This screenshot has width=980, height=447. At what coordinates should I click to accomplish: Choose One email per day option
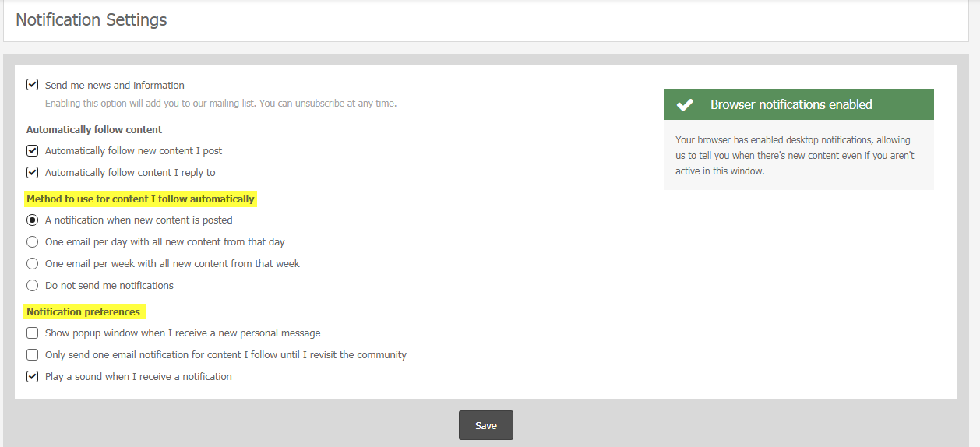[x=33, y=241]
